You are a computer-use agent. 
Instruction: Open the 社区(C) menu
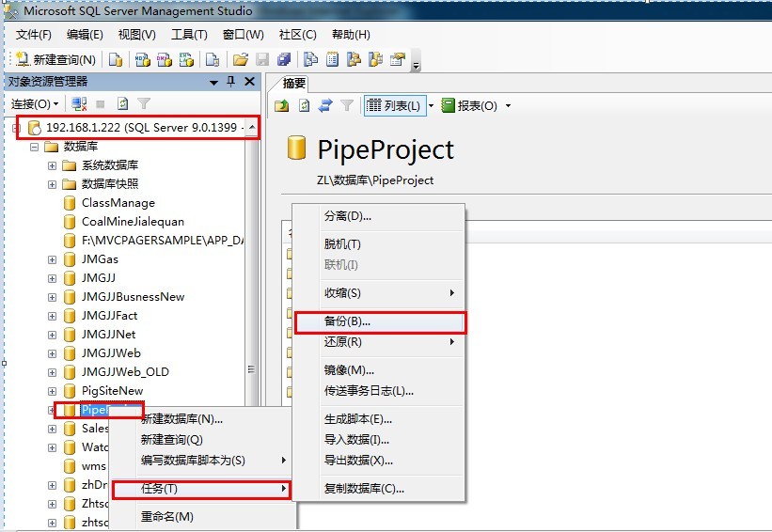point(297,35)
